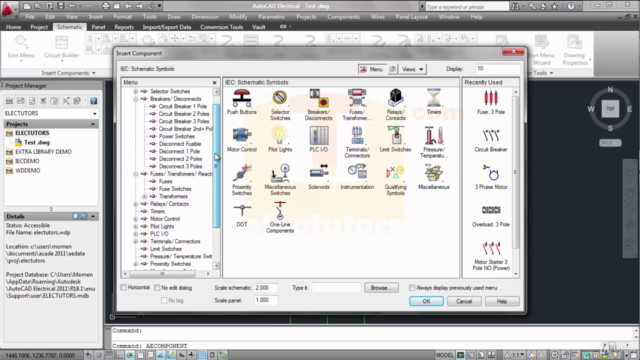Expand the Motor Control tree node
Image resolution: width=640 pixels, height=360 pixels.
[x=136, y=219]
